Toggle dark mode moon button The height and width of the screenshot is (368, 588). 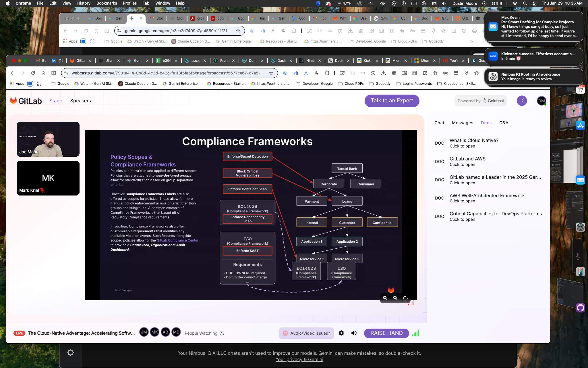[x=522, y=101]
